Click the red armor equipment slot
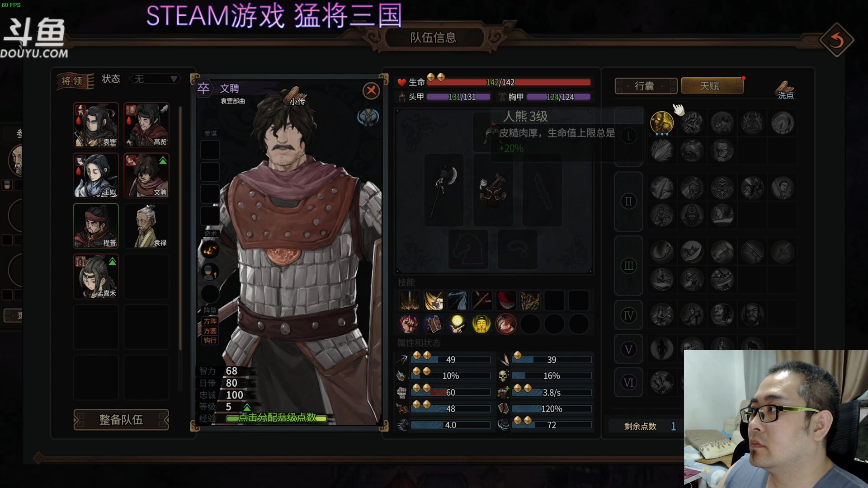This screenshot has width=868, height=488. click(x=493, y=190)
